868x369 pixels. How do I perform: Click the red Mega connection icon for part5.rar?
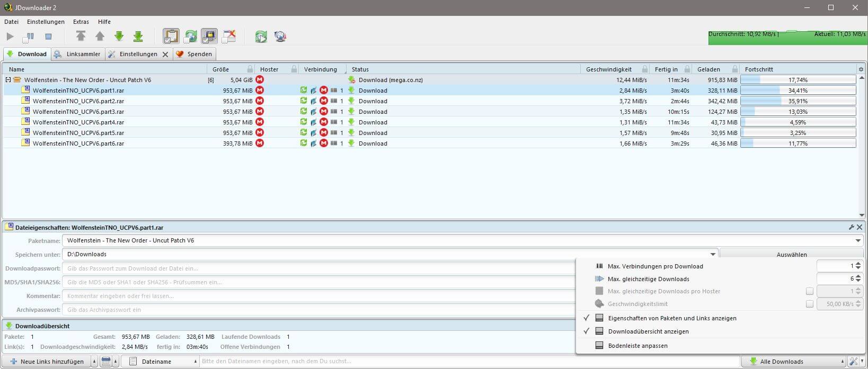click(324, 133)
